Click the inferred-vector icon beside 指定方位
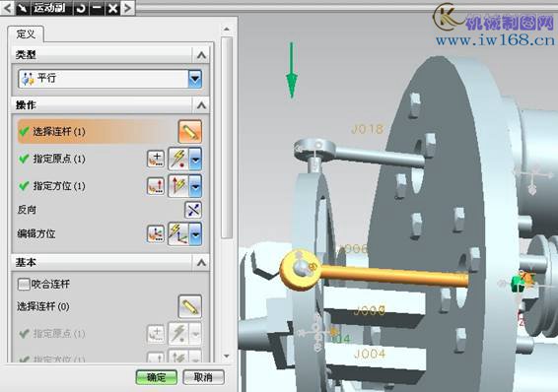 pos(178,186)
